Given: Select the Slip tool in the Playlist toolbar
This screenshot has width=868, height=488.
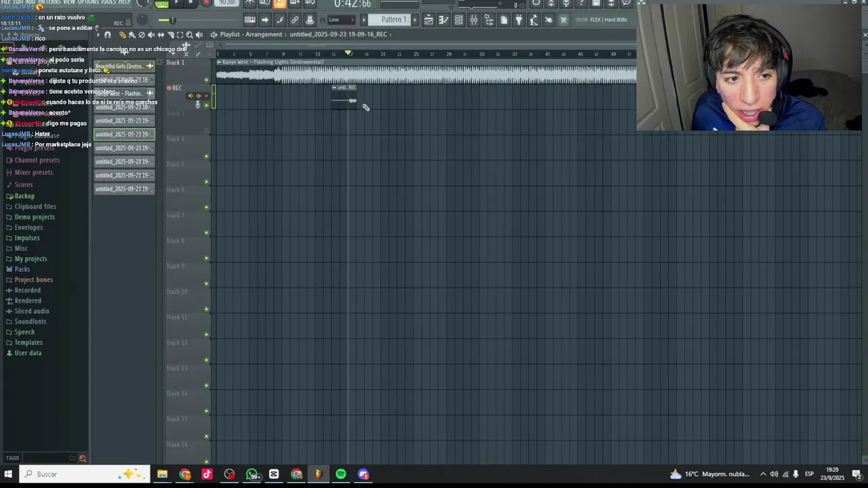Looking at the screenshot, I should pyautogui.click(x=161, y=35).
